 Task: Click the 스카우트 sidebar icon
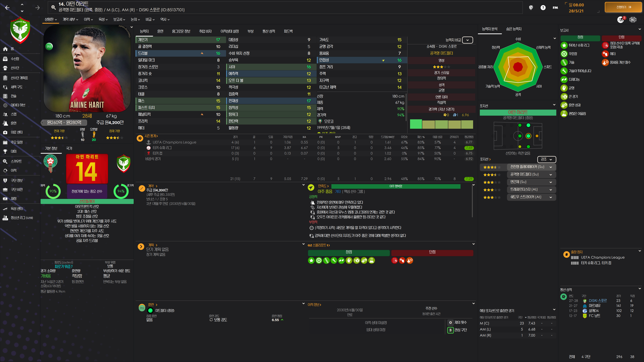click(5, 161)
